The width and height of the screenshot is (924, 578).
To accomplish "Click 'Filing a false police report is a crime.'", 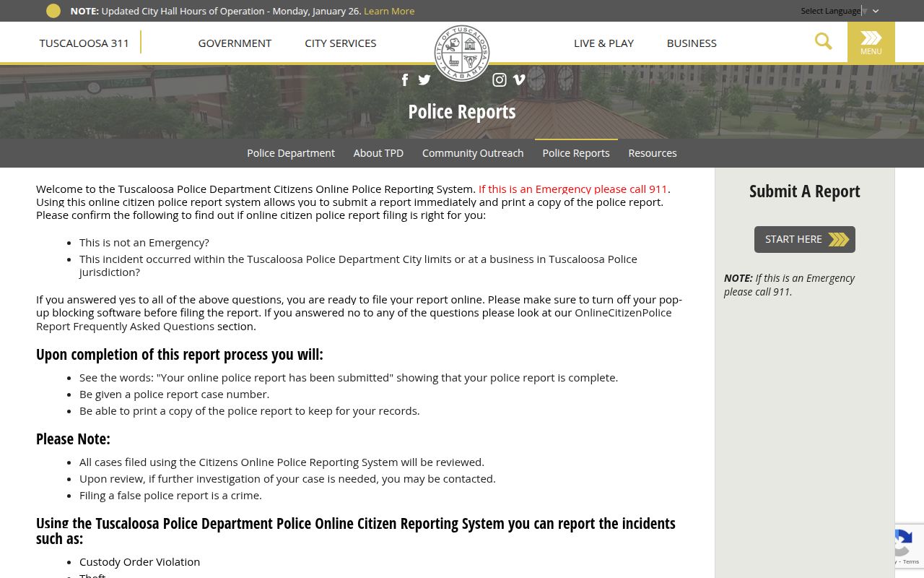I will click(170, 496).
